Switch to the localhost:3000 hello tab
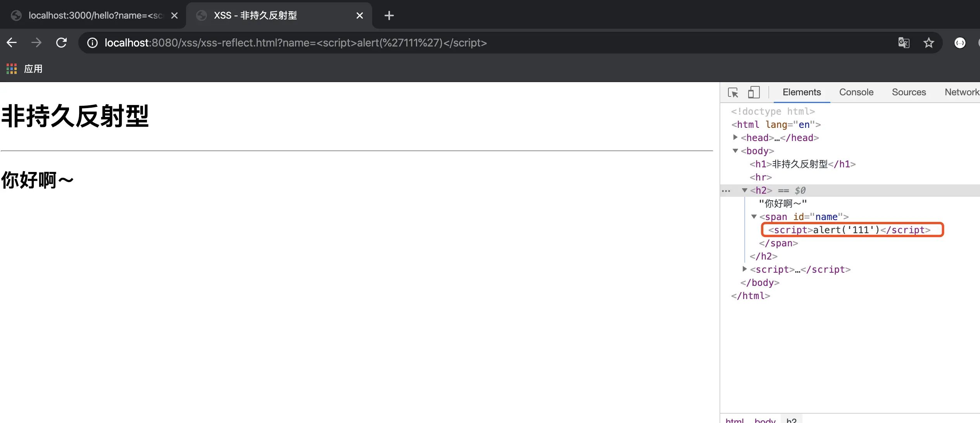The image size is (980, 423). coord(93,15)
